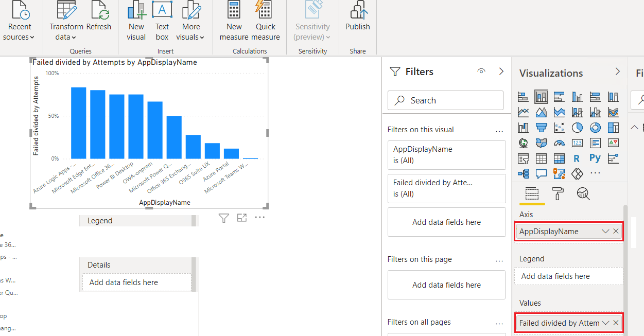Select the funnel chart visualization
644x336 pixels.
tap(541, 127)
